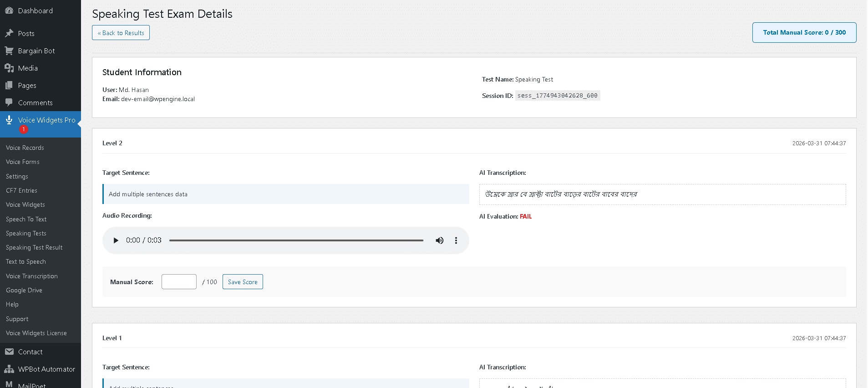Open the Voice Records submenu item

(25, 148)
